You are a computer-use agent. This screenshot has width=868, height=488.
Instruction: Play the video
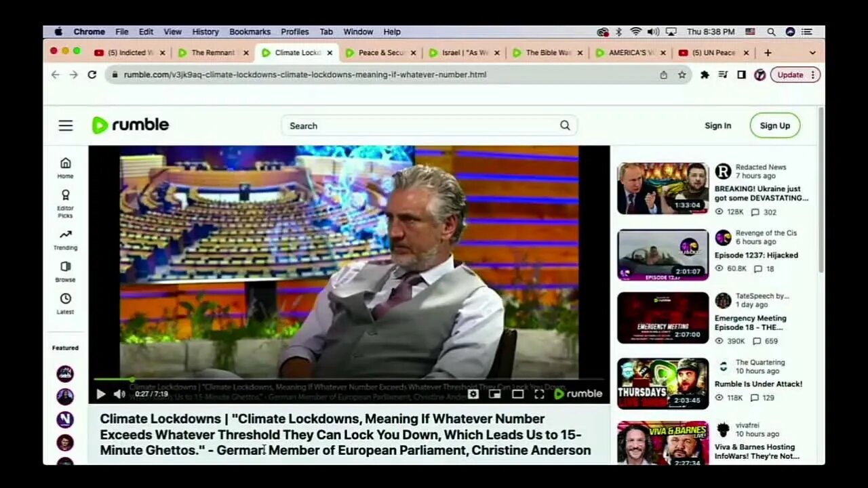(x=100, y=394)
